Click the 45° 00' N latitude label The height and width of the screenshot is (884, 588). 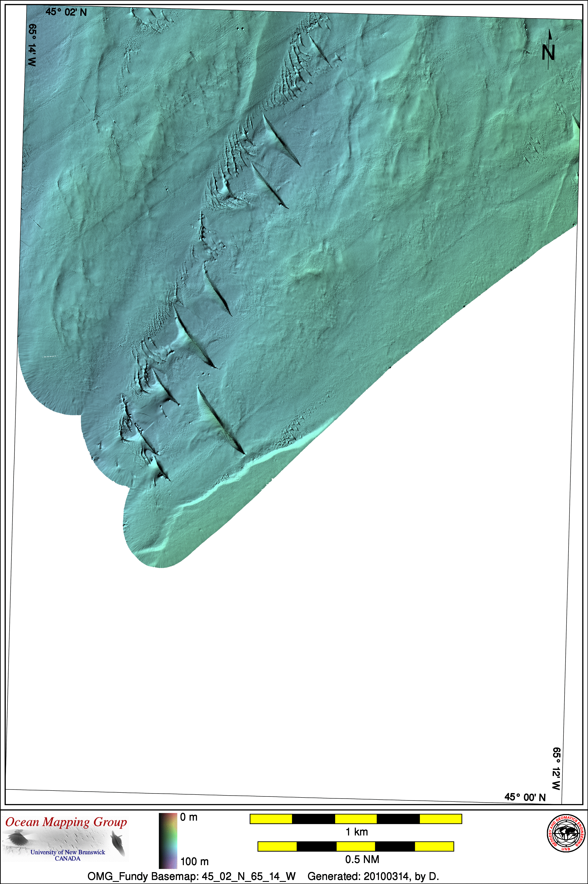click(x=525, y=797)
